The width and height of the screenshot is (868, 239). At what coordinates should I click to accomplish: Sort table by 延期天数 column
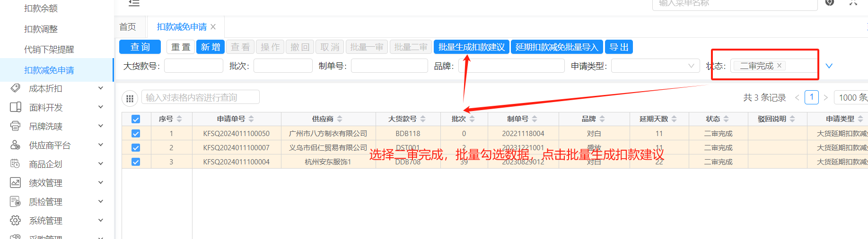[x=674, y=119]
